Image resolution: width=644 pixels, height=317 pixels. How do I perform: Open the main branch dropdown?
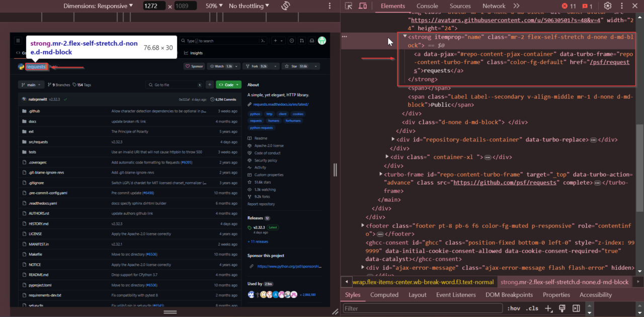tap(31, 85)
